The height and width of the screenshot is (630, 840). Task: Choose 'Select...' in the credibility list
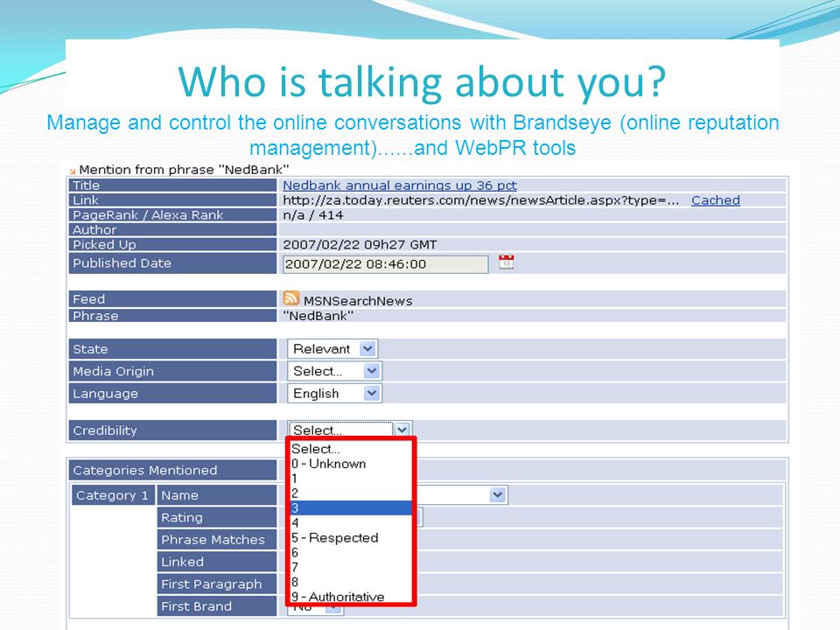pyautogui.click(x=351, y=449)
